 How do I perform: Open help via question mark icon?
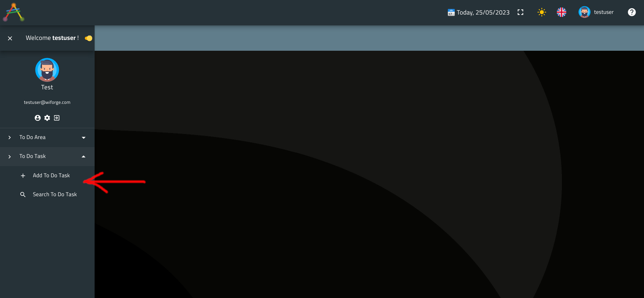(631, 12)
